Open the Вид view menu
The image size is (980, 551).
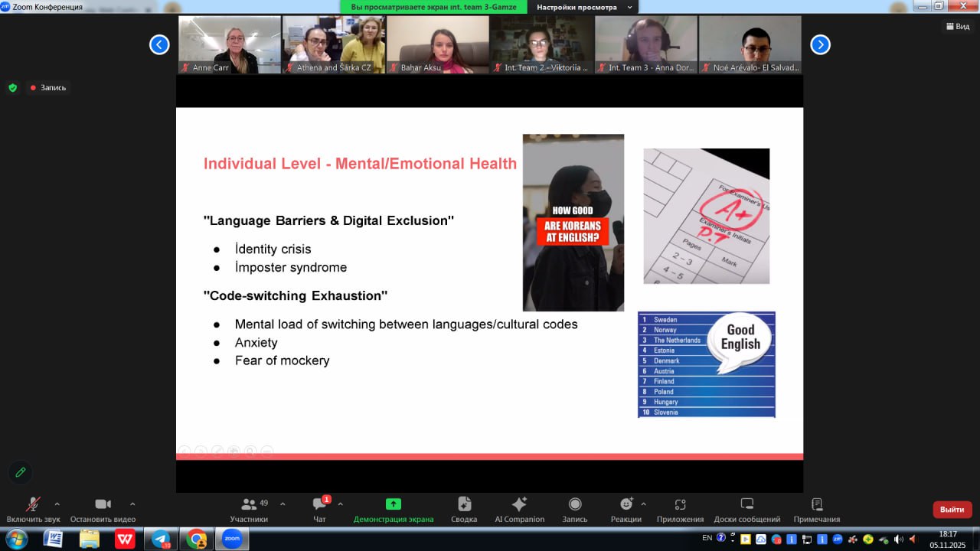coord(957,26)
